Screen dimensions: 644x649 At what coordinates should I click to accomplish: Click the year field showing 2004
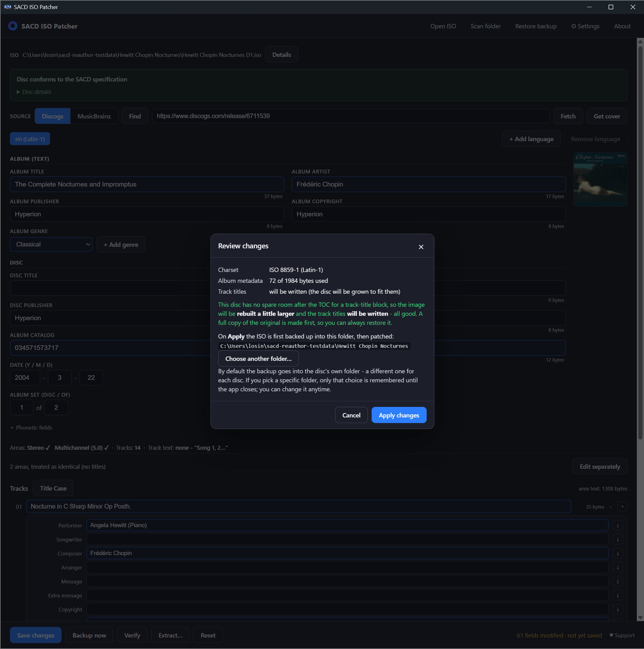point(25,378)
